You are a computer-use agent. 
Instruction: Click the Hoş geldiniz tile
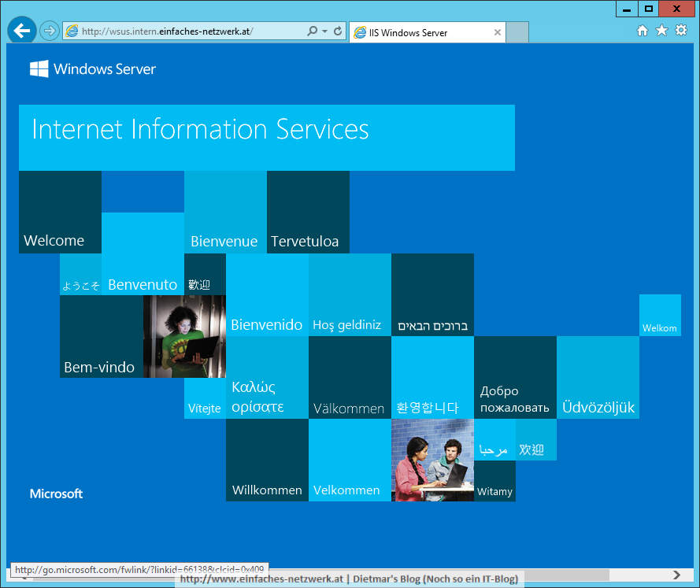(350, 295)
